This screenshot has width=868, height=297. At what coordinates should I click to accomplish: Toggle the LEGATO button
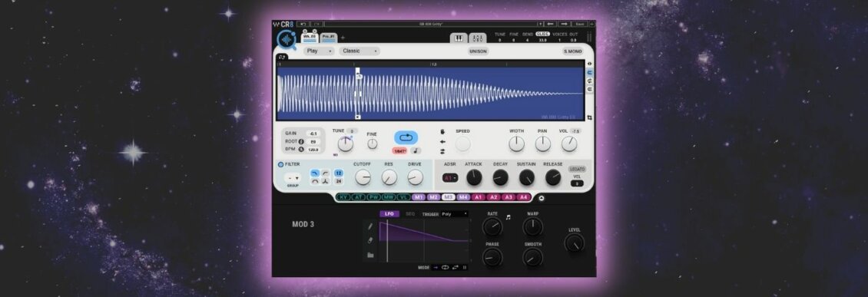tap(577, 170)
